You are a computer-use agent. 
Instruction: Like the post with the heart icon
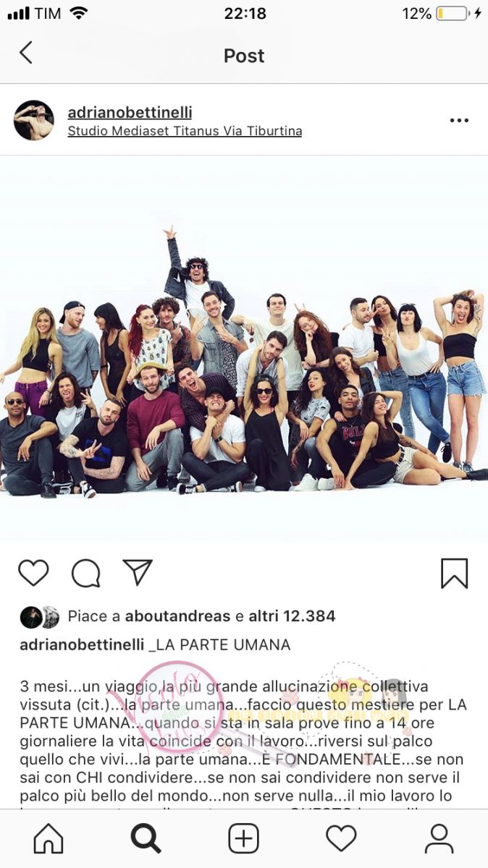pos(33,573)
